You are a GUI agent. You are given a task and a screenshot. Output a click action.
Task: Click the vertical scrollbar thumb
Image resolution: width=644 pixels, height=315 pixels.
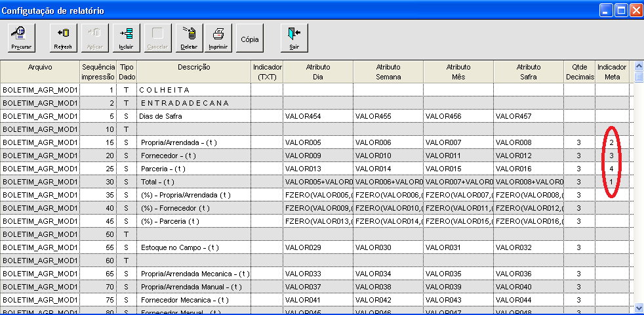pyautogui.click(x=639, y=77)
